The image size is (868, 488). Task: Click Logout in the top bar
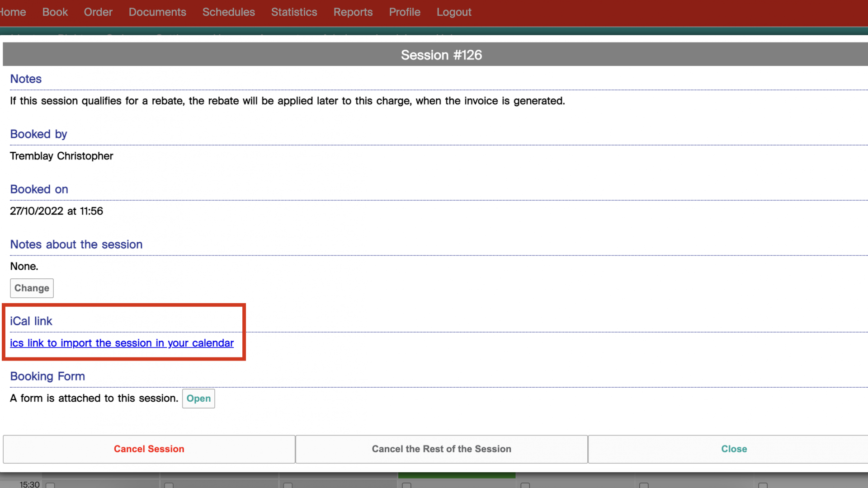pyautogui.click(x=454, y=12)
